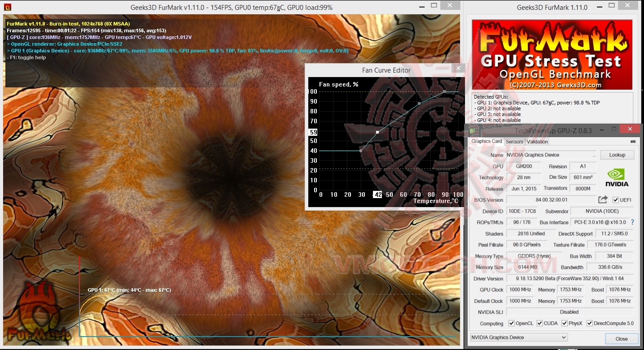Click the GPU-Z app icon in its title bar
644x350 pixels.
[x=472, y=130]
